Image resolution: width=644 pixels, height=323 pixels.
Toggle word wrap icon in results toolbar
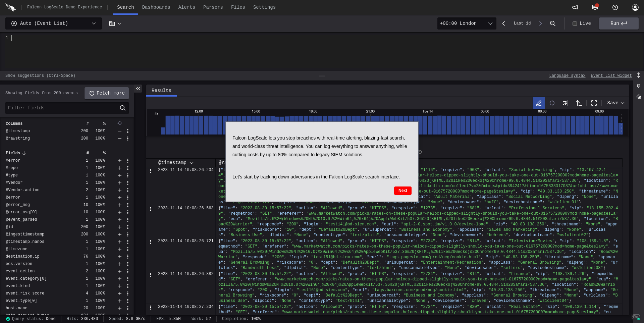[x=566, y=103]
